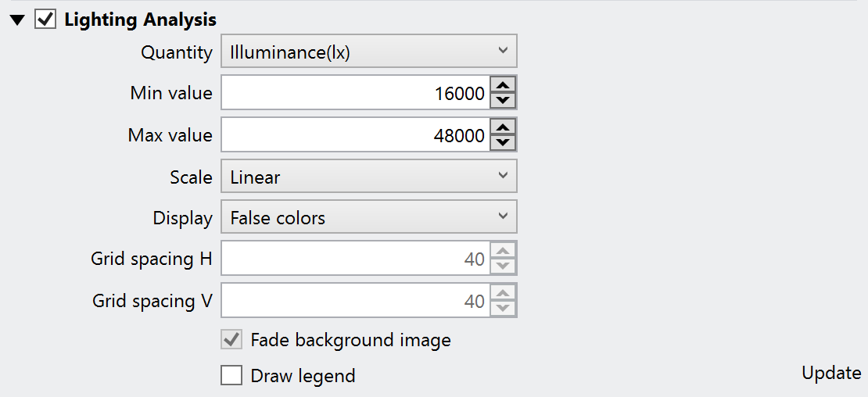
Task: Open the Scale Linear dropdown
Action: (x=368, y=177)
